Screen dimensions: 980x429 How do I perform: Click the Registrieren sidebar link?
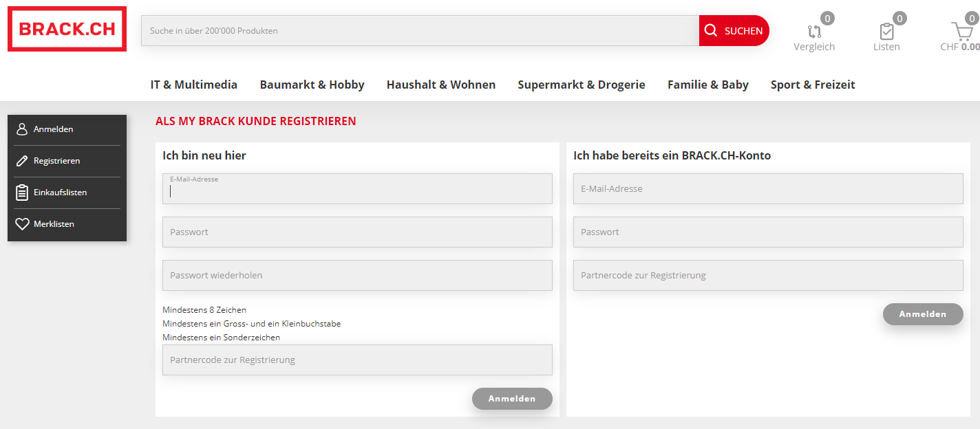57,161
